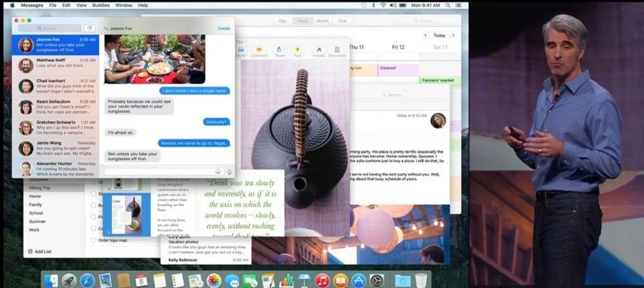Open the Window menu
The image size is (644, 288).
pyautogui.click(x=124, y=5)
